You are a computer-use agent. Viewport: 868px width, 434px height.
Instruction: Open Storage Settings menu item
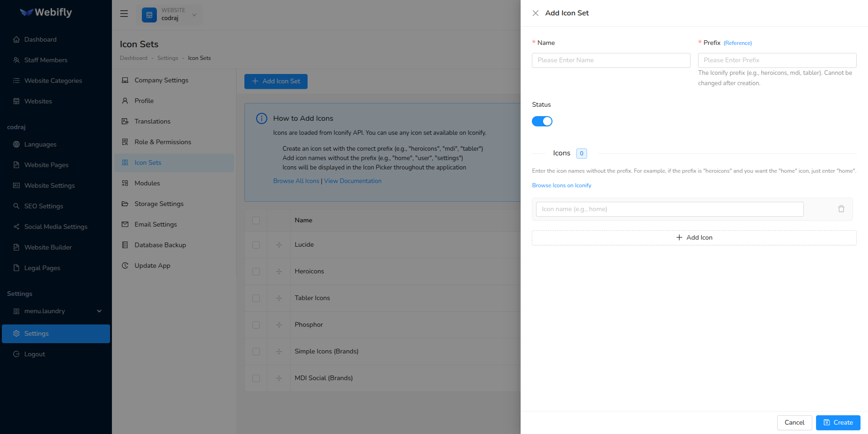tap(159, 204)
